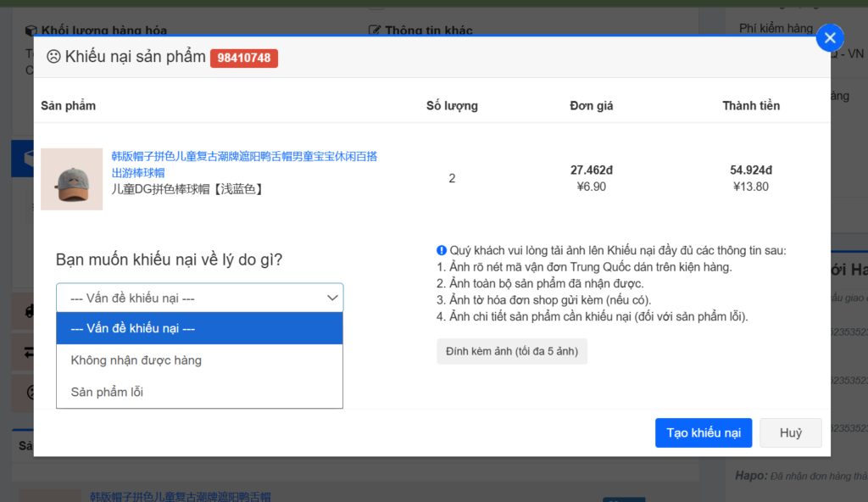Viewport: 868px width, 502px height.
Task: Click the red order badge 98410748
Action: (x=244, y=59)
